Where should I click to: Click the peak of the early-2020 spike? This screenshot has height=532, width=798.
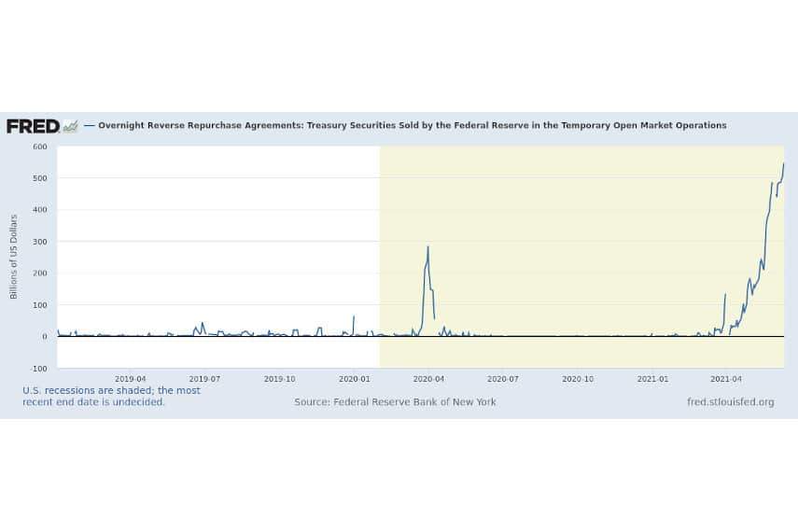[x=427, y=247]
